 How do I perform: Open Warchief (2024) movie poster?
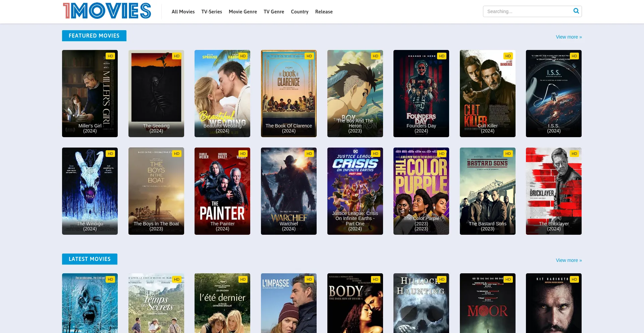(289, 191)
